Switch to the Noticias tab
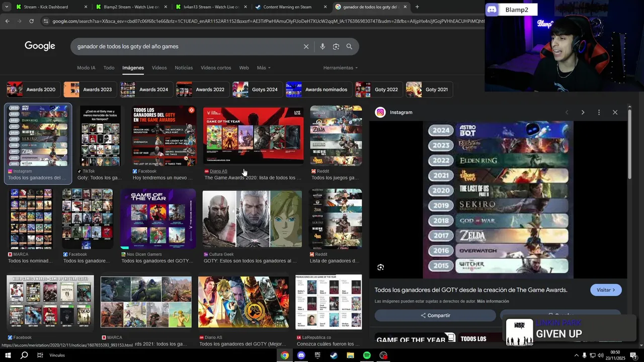Screen dimensions: 644x362 184,68
